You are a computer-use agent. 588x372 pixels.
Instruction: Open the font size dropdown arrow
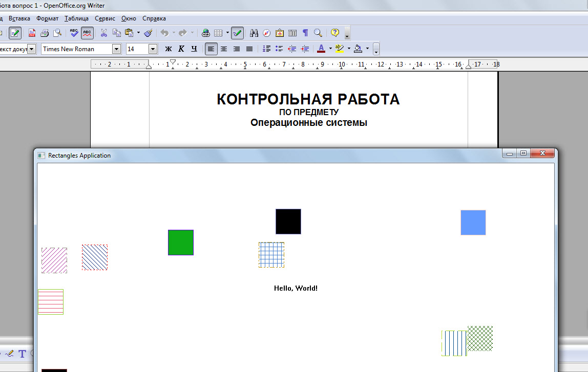coord(153,49)
